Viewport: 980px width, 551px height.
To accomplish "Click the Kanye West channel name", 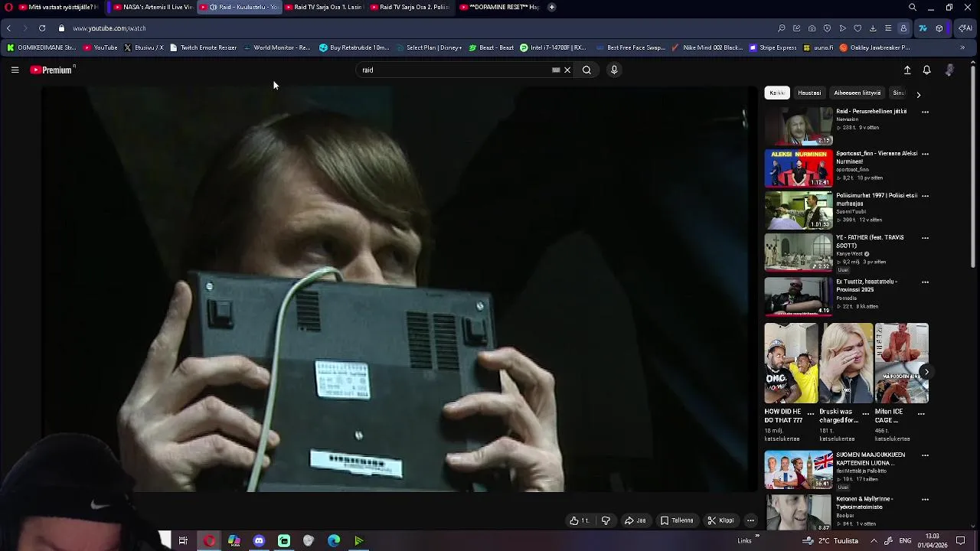I will tap(850, 254).
